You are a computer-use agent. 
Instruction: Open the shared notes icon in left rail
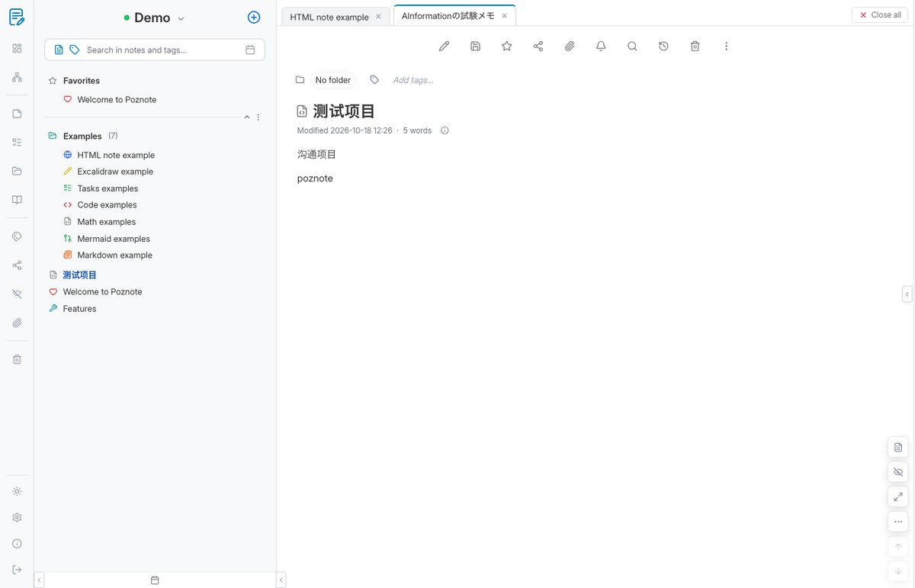pyautogui.click(x=17, y=265)
